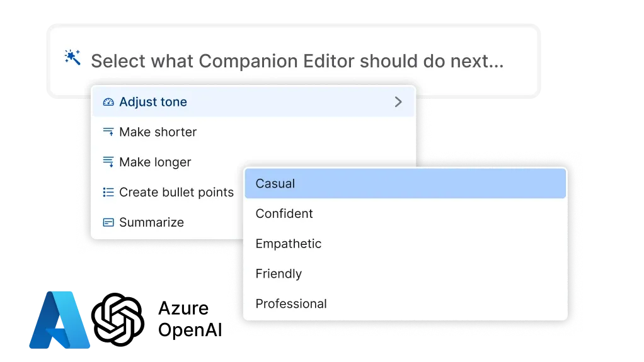
Task: Pick the Summarize menu option
Action: pos(152,223)
